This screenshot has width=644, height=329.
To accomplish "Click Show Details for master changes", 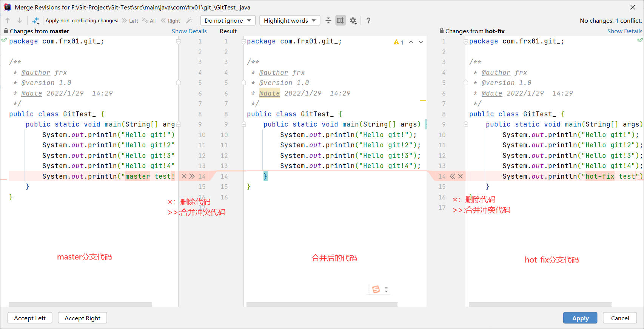I will 189,31.
